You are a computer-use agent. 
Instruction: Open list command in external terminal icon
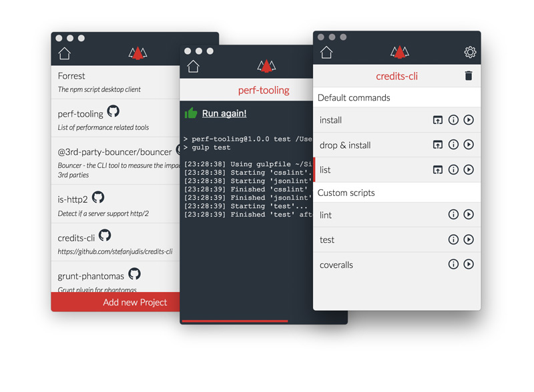[438, 169]
